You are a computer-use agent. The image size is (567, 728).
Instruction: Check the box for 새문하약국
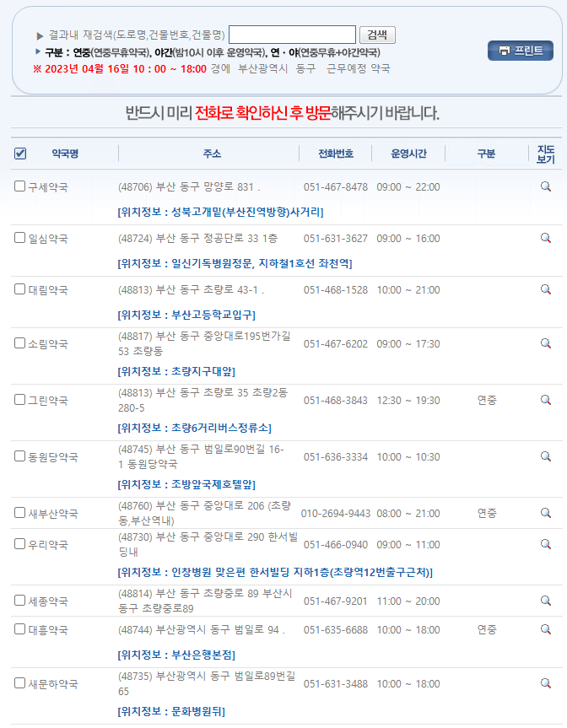(19, 683)
